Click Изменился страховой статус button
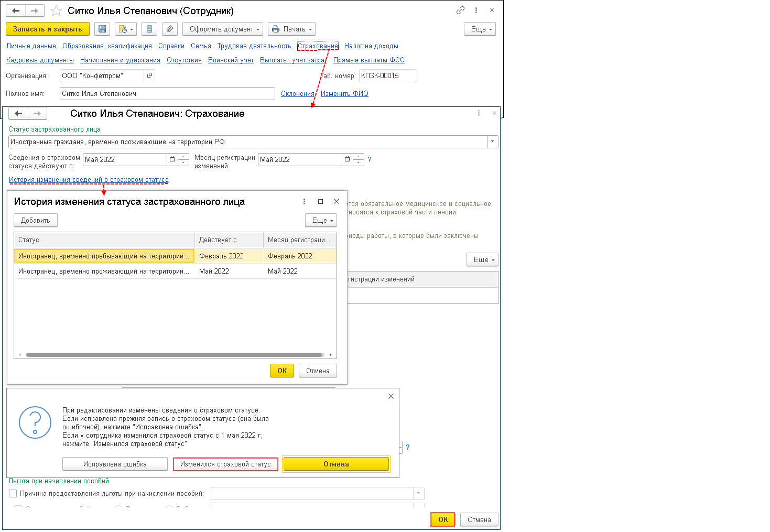This screenshot has width=770, height=532. (x=225, y=464)
